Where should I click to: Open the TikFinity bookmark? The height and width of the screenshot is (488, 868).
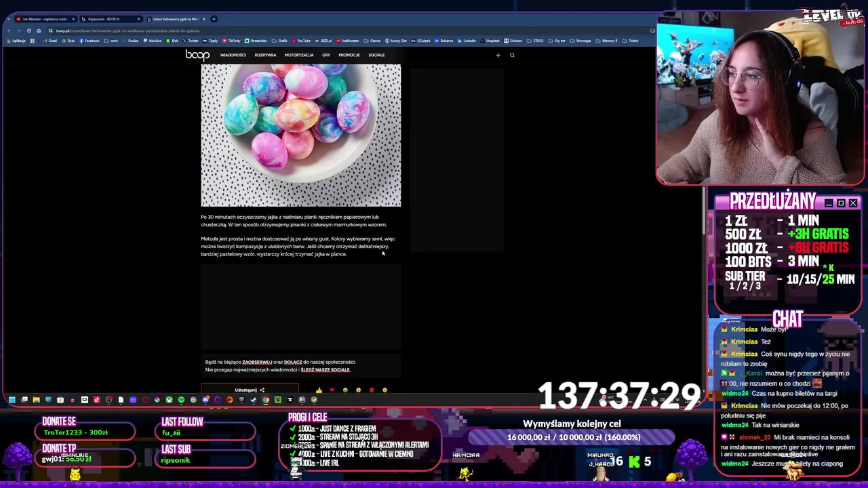(x=231, y=41)
